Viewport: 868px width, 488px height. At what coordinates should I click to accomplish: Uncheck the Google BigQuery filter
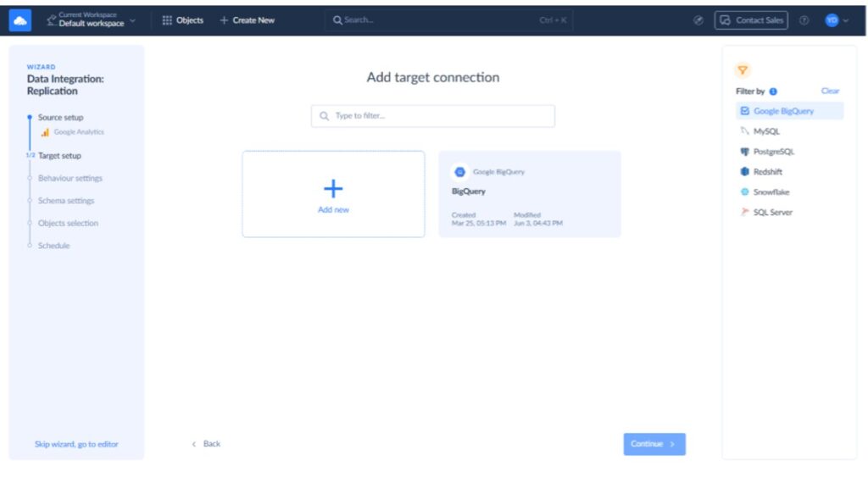click(x=789, y=111)
